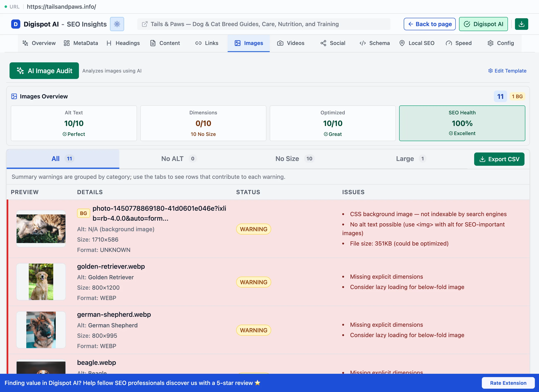
Task: Click the PREVIEW column header
Action: [25, 192]
